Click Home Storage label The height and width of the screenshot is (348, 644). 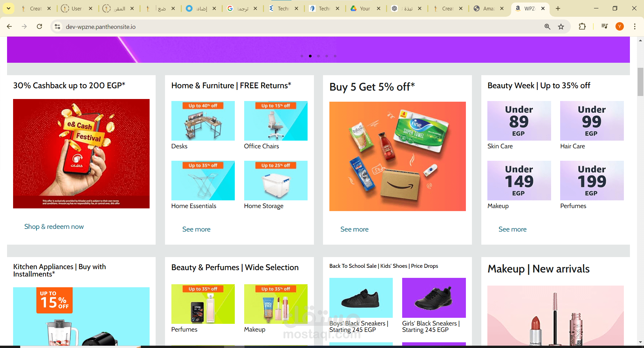[x=264, y=206]
